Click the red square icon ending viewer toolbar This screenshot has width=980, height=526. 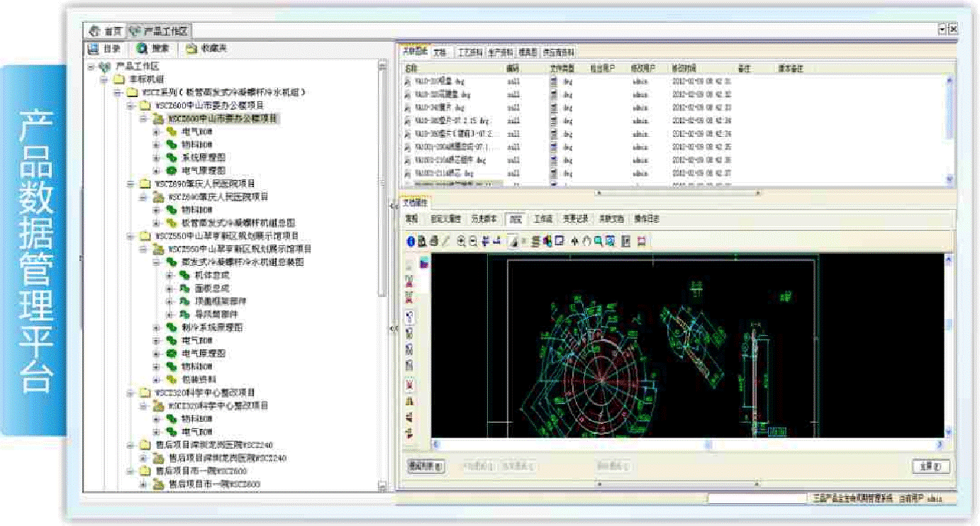(642, 241)
